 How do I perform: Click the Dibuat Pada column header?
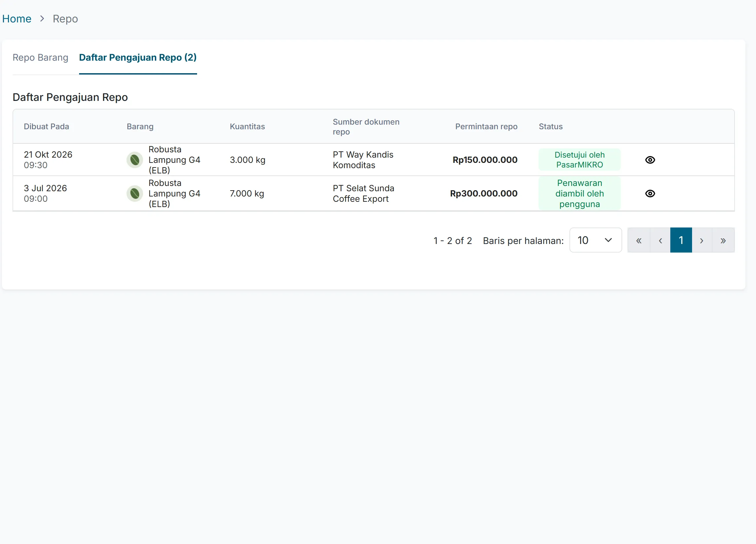point(46,126)
